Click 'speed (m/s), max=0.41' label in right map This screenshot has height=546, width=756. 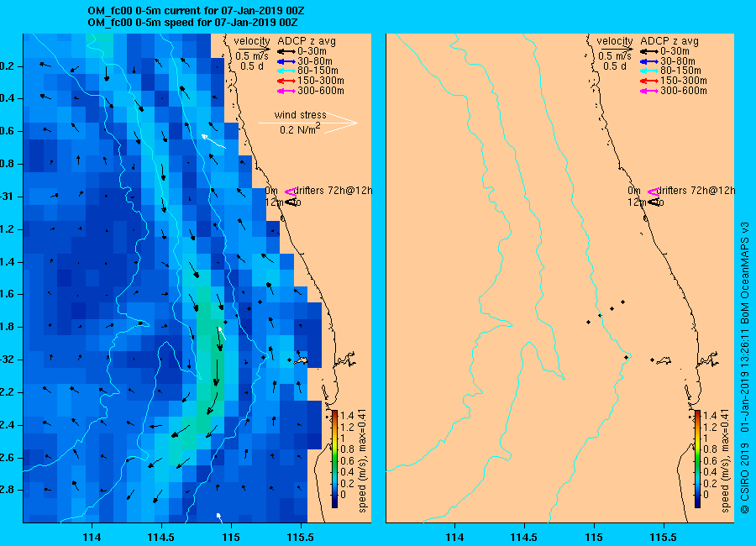(725, 460)
